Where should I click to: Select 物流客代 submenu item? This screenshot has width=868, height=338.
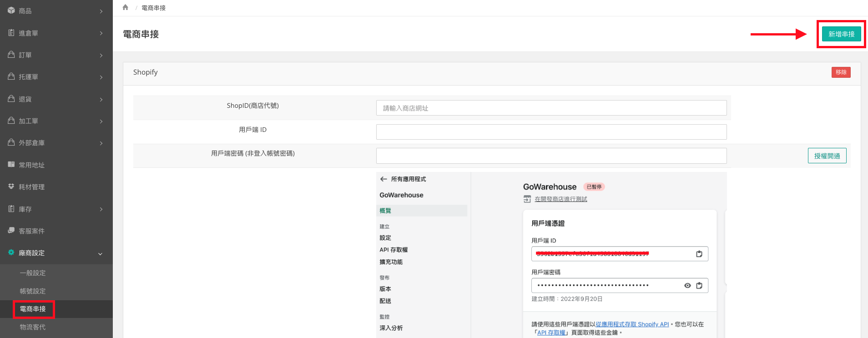(33, 327)
